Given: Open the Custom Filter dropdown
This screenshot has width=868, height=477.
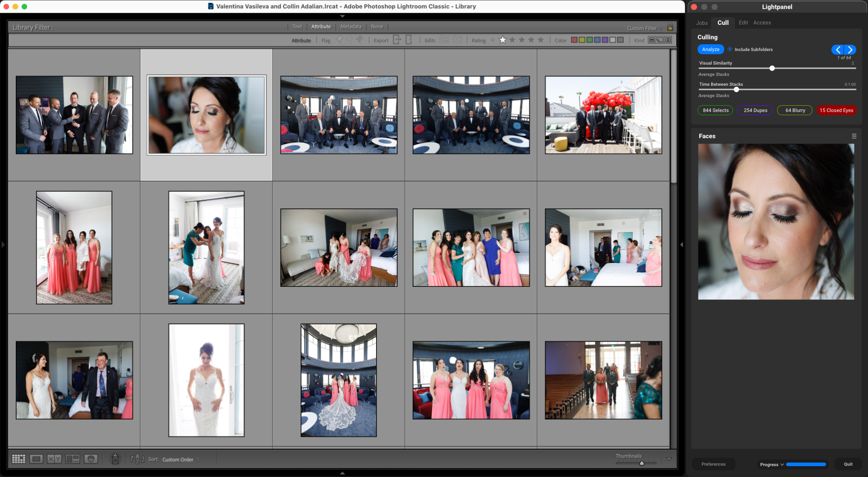Looking at the screenshot, I should click(644, 28).
